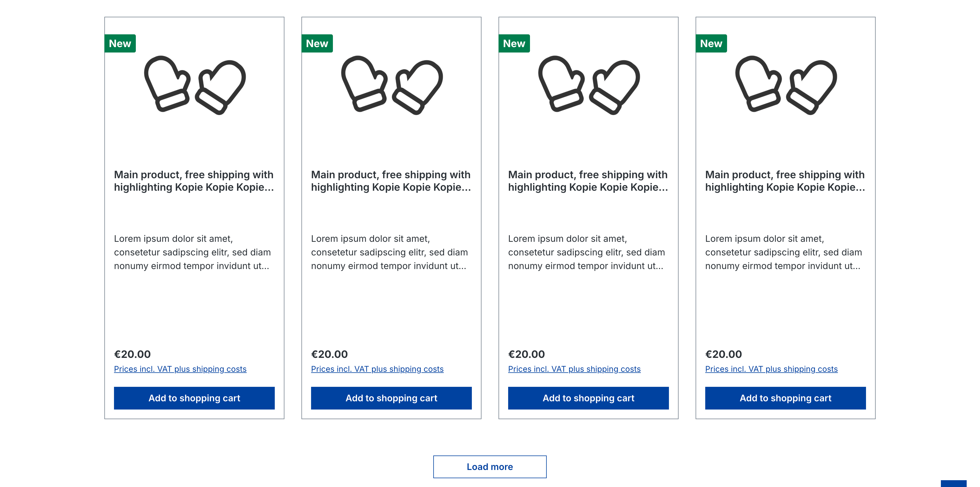
Task: Open shipping costs link in first card
Action: [x=180, y=369]
